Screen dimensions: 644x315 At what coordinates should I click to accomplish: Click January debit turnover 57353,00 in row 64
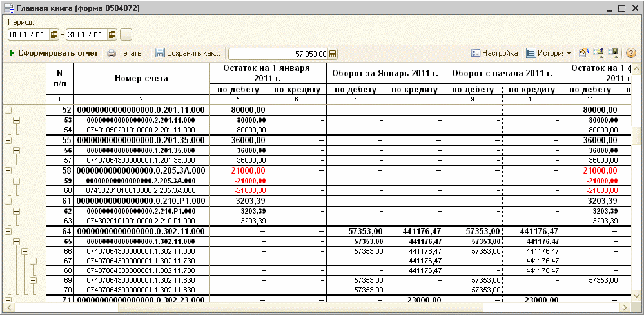(x=366, y=231)
